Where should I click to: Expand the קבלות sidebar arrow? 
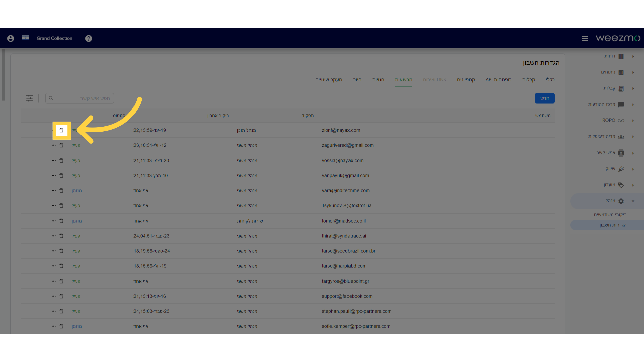(633, 88)
